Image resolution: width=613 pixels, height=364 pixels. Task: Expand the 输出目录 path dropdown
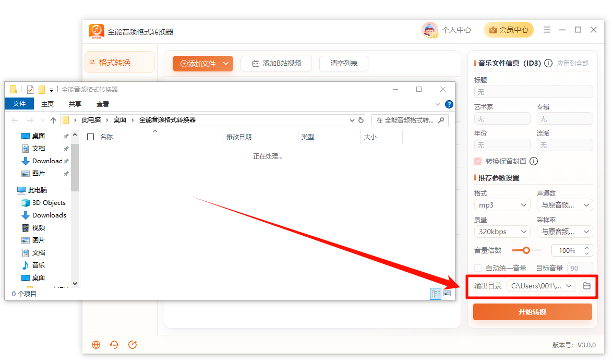541,286
